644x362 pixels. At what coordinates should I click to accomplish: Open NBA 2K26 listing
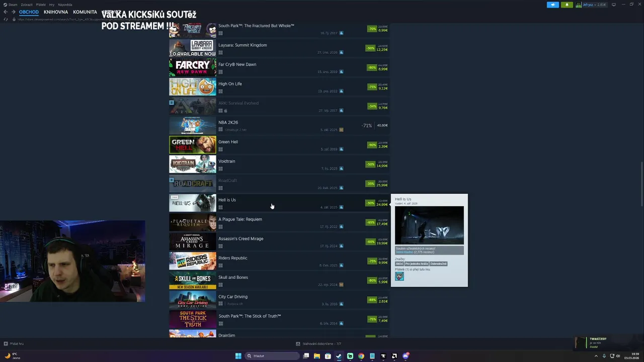click(x=279, y=126)
